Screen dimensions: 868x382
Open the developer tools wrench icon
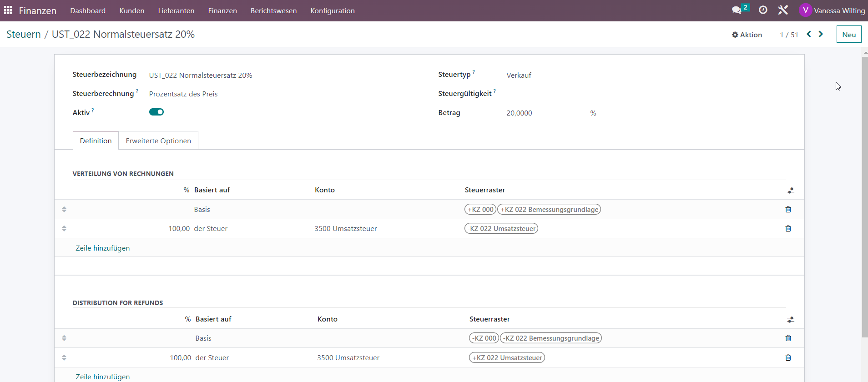pyautogui.click(x=783, y=10)
